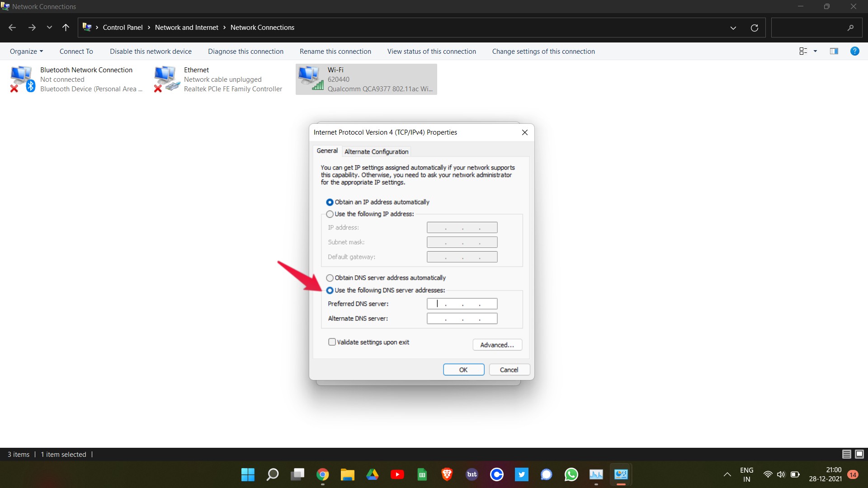Click the WhatsApp icon in taskbar
The width and height of the screenshot is (868, 488).
pos(571,475)
